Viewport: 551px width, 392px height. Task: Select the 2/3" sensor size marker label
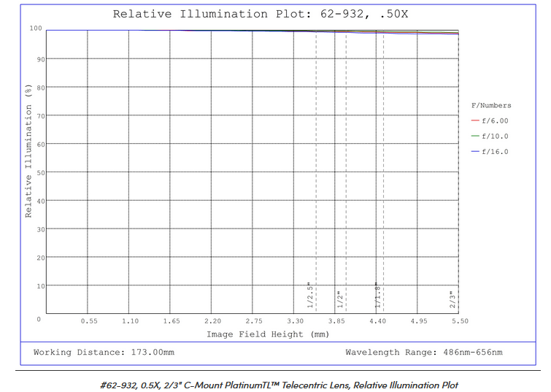point(452,299)
